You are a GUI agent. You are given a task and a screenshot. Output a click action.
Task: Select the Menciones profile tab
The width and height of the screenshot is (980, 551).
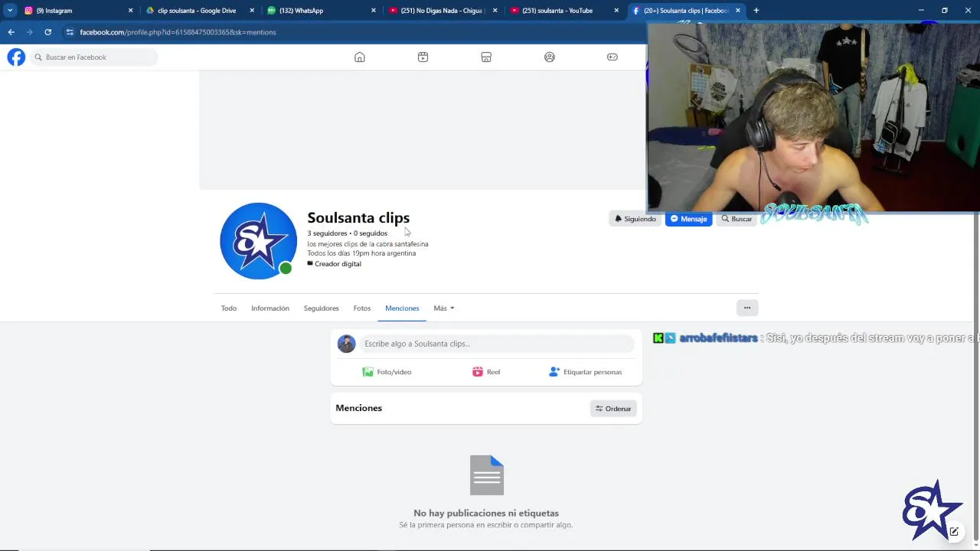coord(402,308)
